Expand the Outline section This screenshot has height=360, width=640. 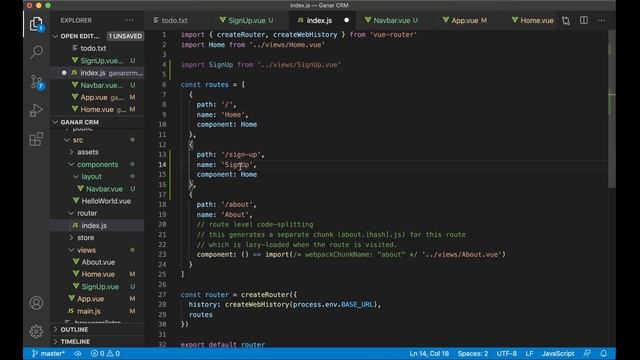click(x=56, y=329)
